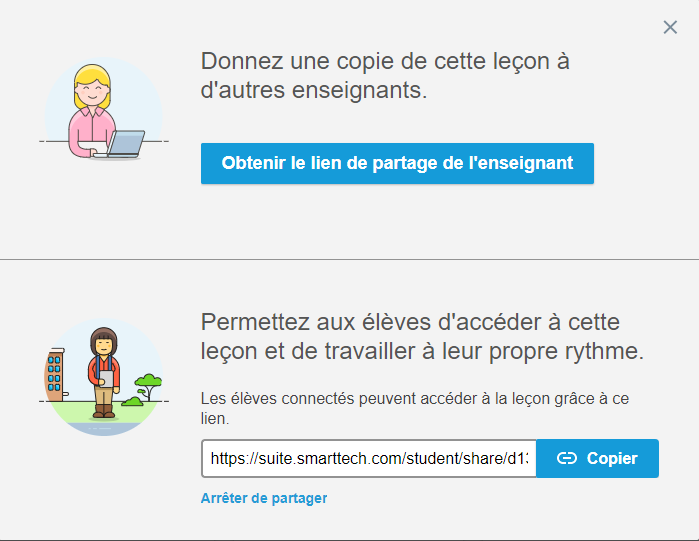
Task: Click the word "Copier" on the blue button
Action: pos(612,458)
